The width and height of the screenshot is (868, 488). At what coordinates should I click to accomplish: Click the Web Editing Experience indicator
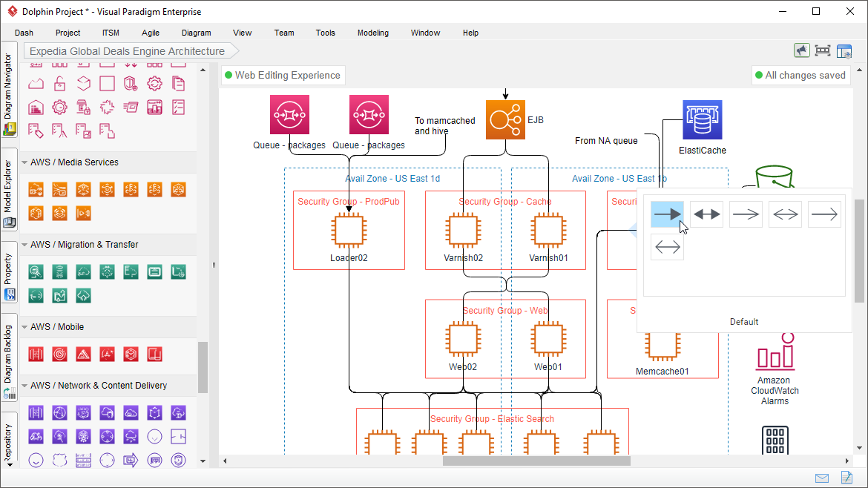pos(283,75)
